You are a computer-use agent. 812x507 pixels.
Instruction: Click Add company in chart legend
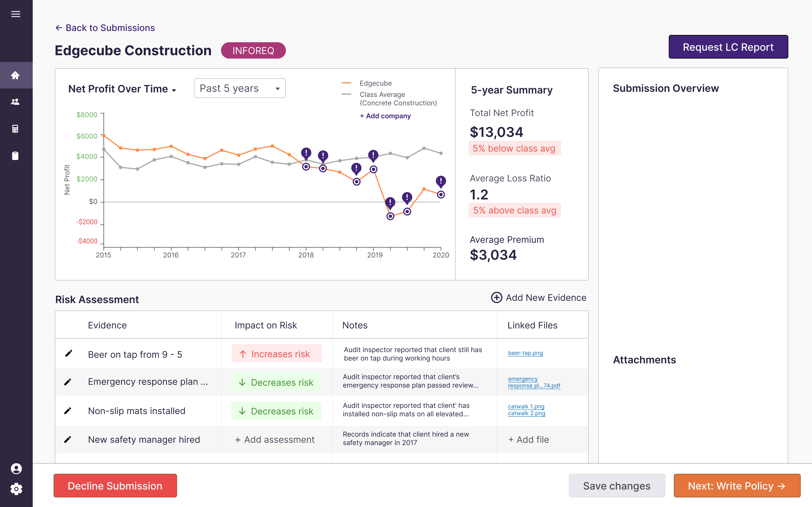[385, 116]
